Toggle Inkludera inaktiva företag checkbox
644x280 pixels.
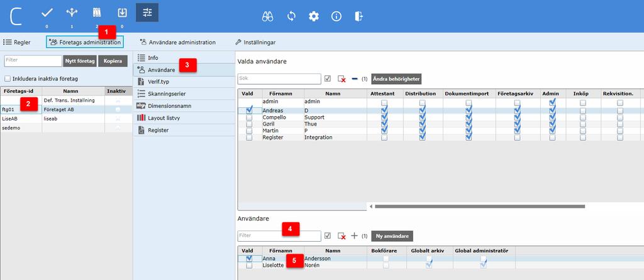(8, 78)
